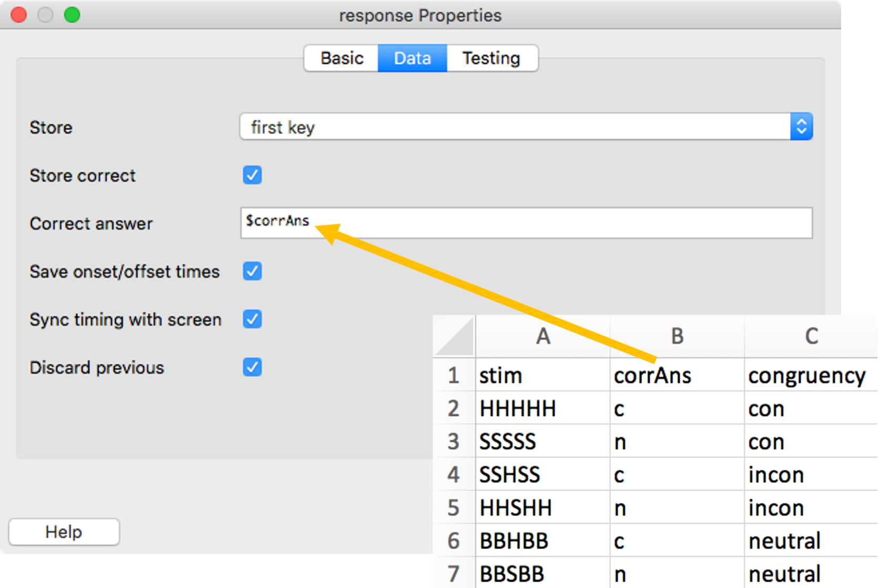Toggle Sync timing with screen

tap(252, 319)
